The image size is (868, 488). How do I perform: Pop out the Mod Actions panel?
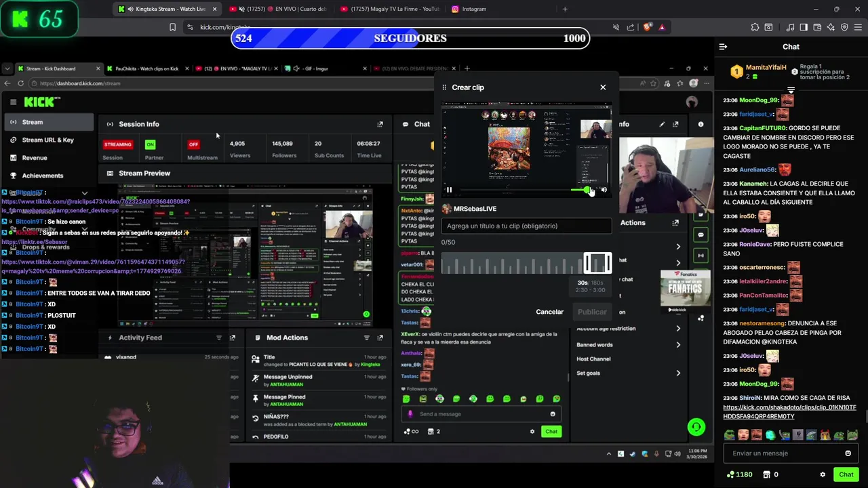[380, 338]
